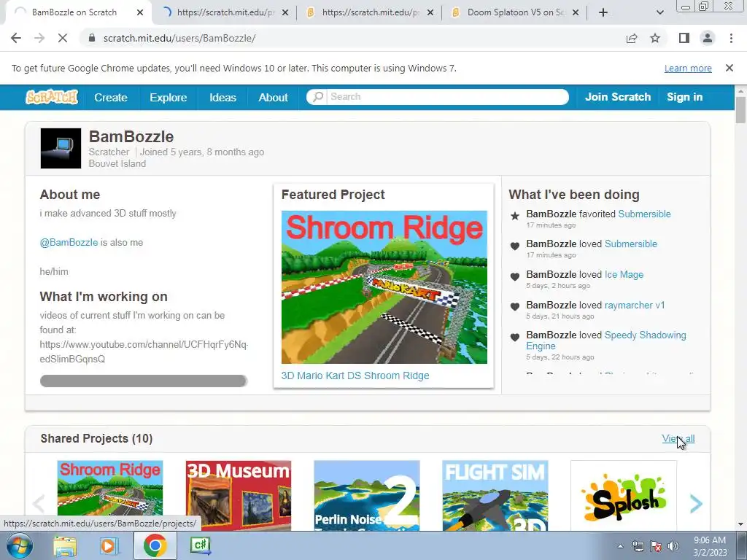Open a new tab with plus button
747x560 pixels.
tap(603, 13)
